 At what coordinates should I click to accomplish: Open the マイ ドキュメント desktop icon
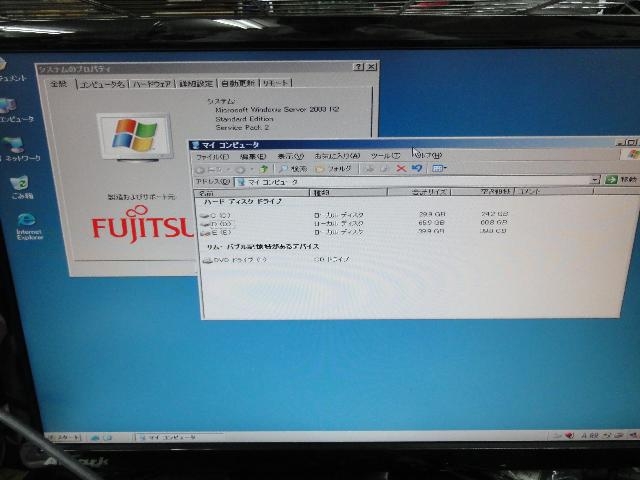[12, 69]
